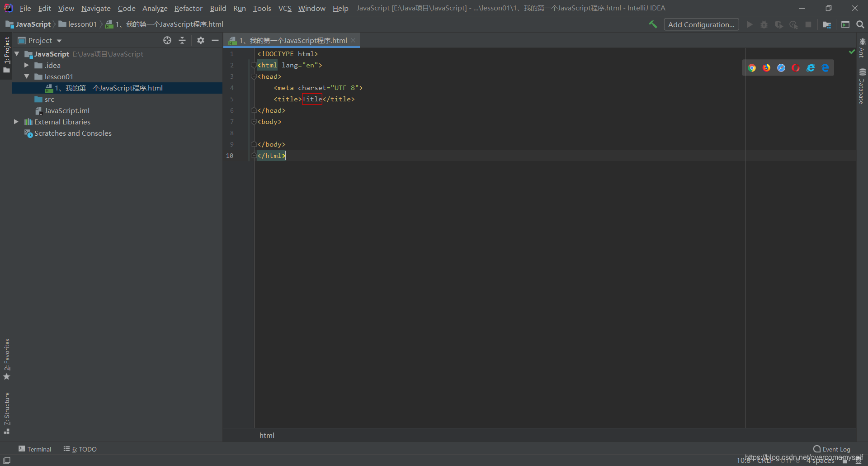The width and height of the screenshot is (868, 466).
Task: Expand External Libraries node
Action: click(x=17, y=122)
